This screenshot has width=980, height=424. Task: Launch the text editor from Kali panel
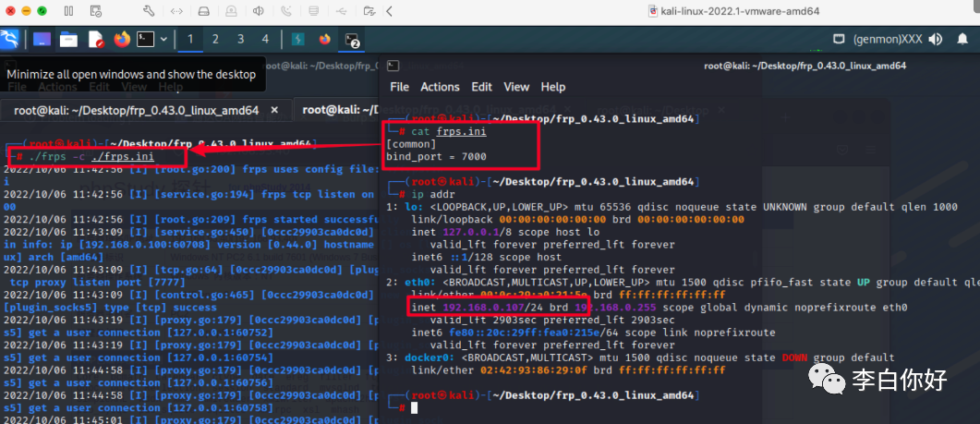(x=96, y=40)
